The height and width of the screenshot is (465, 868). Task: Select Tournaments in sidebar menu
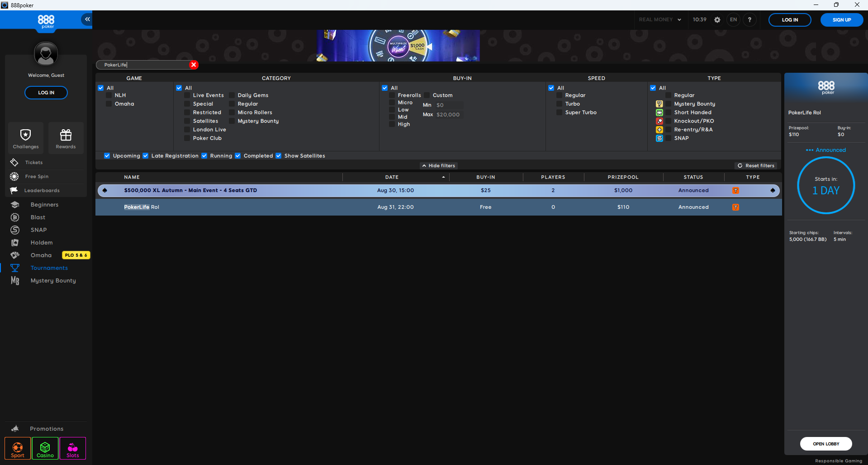click(x=49, y=268)
